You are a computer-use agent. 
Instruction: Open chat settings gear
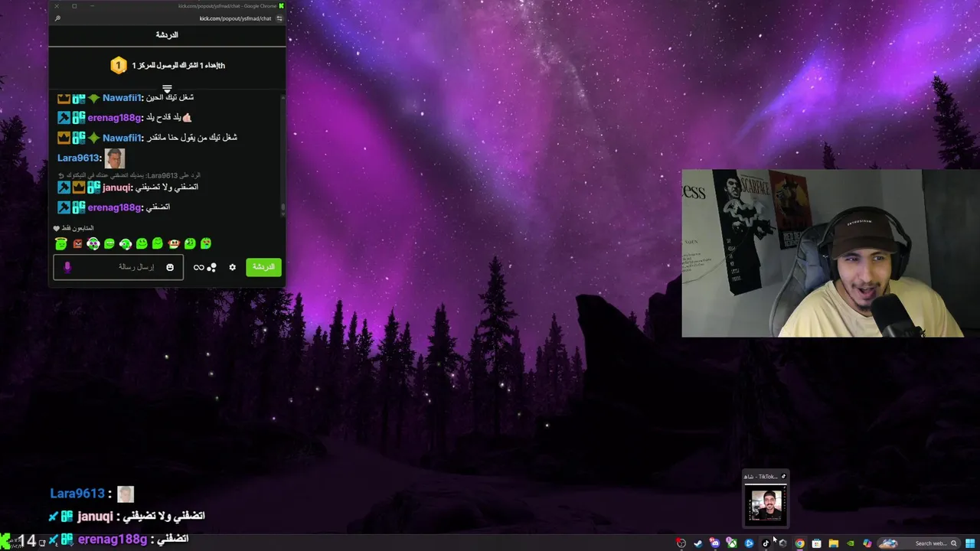pos(233,267)
